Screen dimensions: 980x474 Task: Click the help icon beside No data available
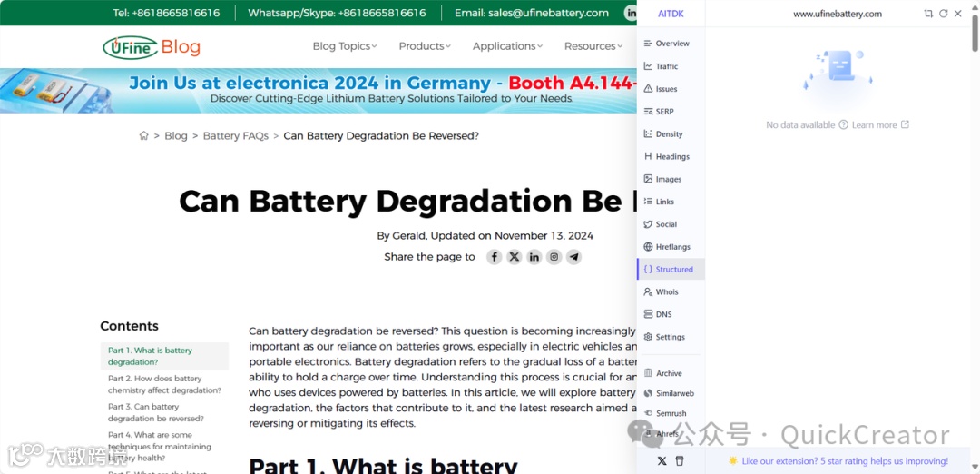[x=844, y=125]
